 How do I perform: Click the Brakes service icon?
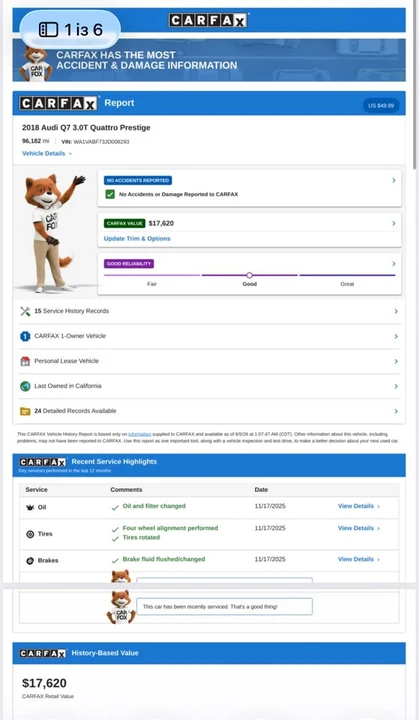tap(30, 561)
